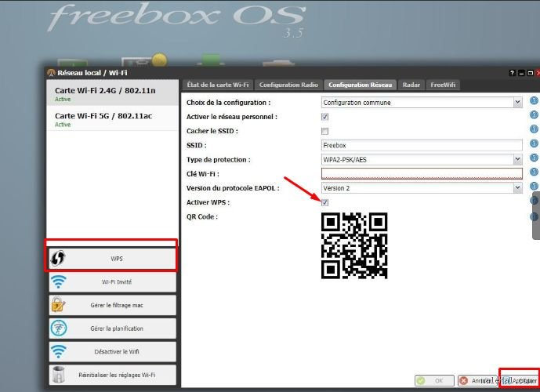Viewport: 540px width, 392px height.
Task: Select Carte Wi-Fi 2.4G / 802.11n
Action: click(x=113, y=93)
